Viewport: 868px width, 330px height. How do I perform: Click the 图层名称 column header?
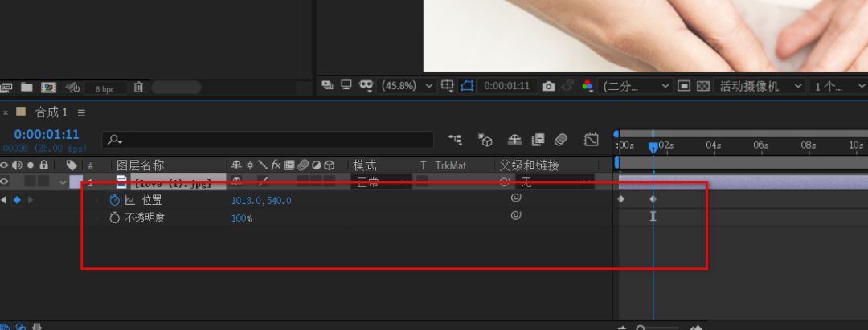click(140, 165)
